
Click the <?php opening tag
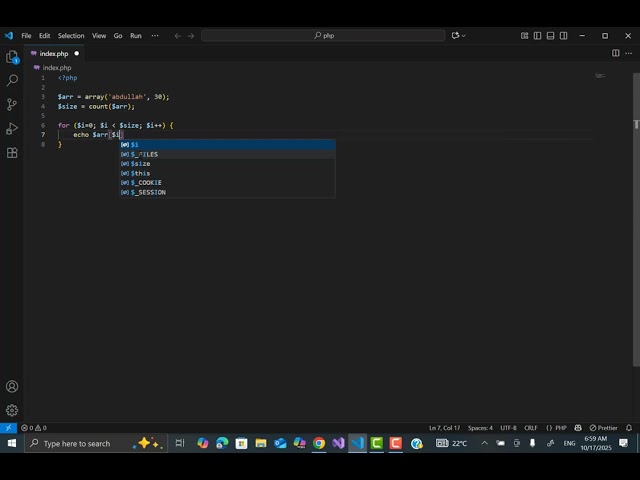(67, 78)
